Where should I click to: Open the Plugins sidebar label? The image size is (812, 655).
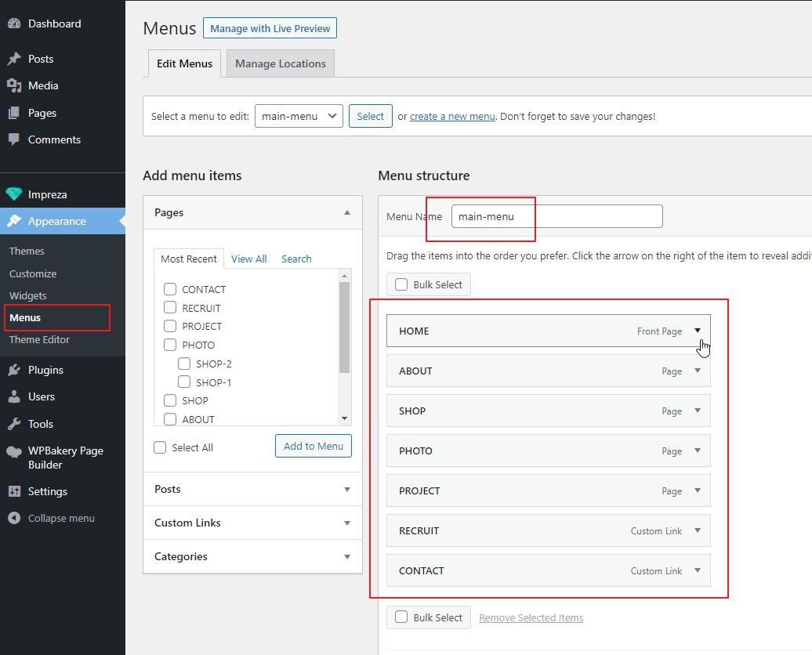pyautogui.click(x=45, y=370)
